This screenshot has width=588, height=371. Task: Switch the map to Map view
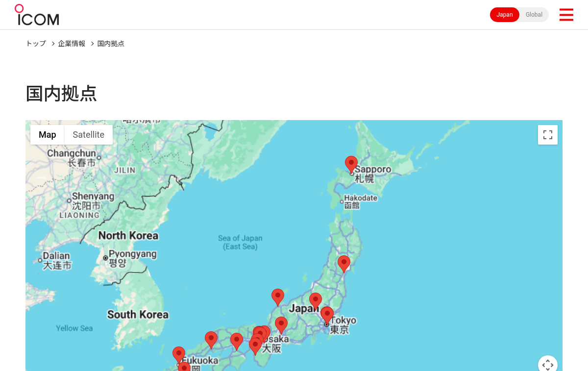tap(48, 135)
